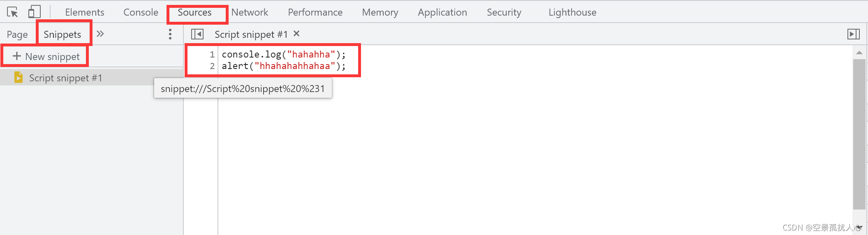Select the Snippets sidebar tab
The width and height of the screenshot is (868, 235).
pos(62,35)
